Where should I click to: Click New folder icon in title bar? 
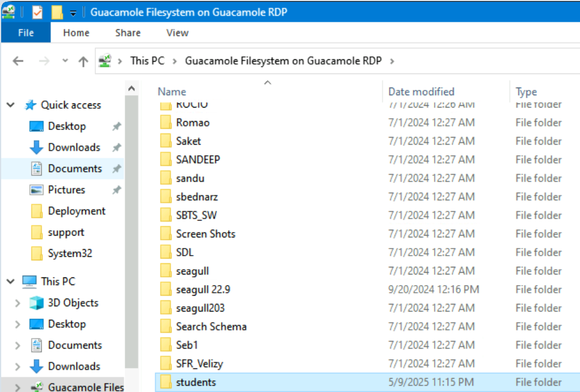point(56,12)
